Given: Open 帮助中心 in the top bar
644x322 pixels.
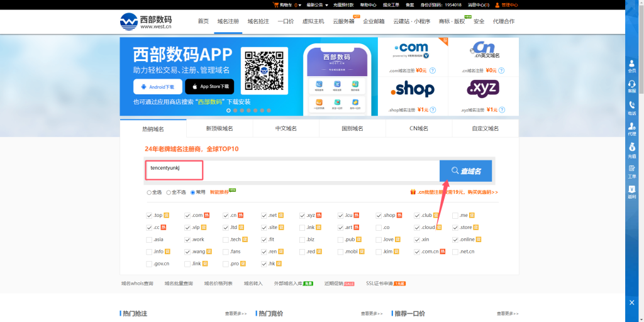Looking at the screenshot, I should [369, 5].
